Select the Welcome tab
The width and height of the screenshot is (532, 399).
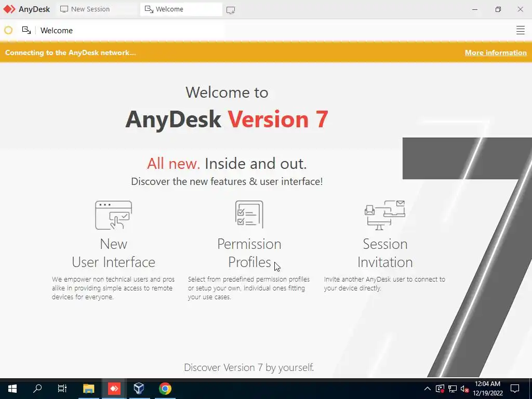[181, 9]
